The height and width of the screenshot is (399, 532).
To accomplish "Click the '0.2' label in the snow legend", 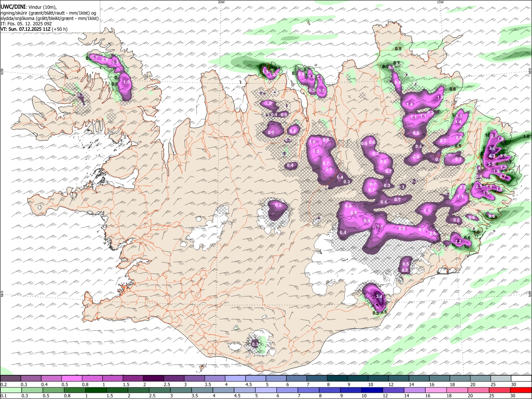I will (4, 384).
